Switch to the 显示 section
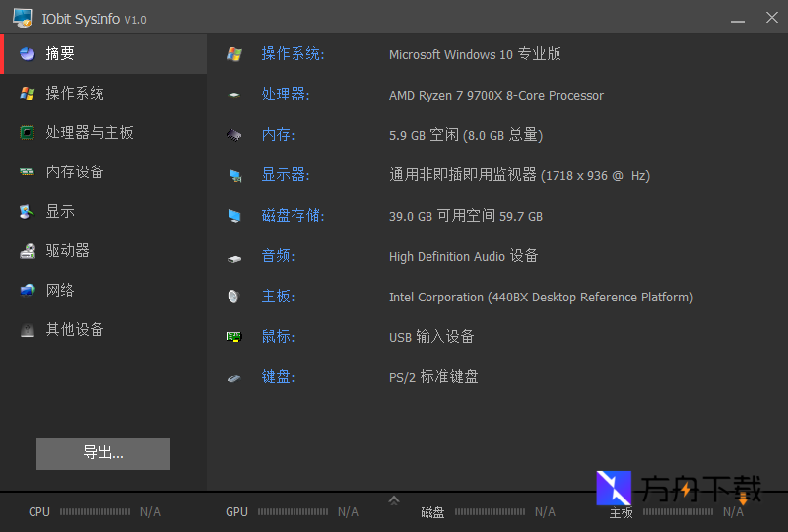The image size is (788, 532). [x=103, y=211]
